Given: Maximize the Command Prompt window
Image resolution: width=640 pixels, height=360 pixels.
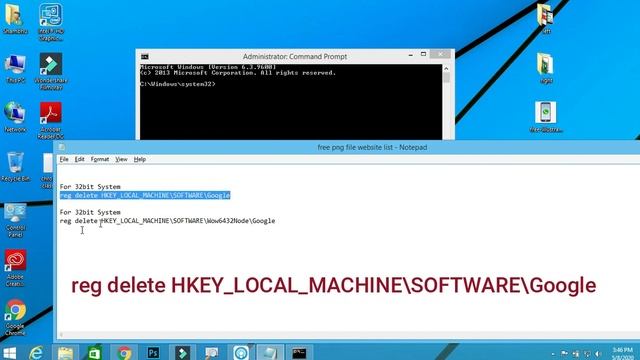Looking at the screenshot, I should (x=423, y=54).
